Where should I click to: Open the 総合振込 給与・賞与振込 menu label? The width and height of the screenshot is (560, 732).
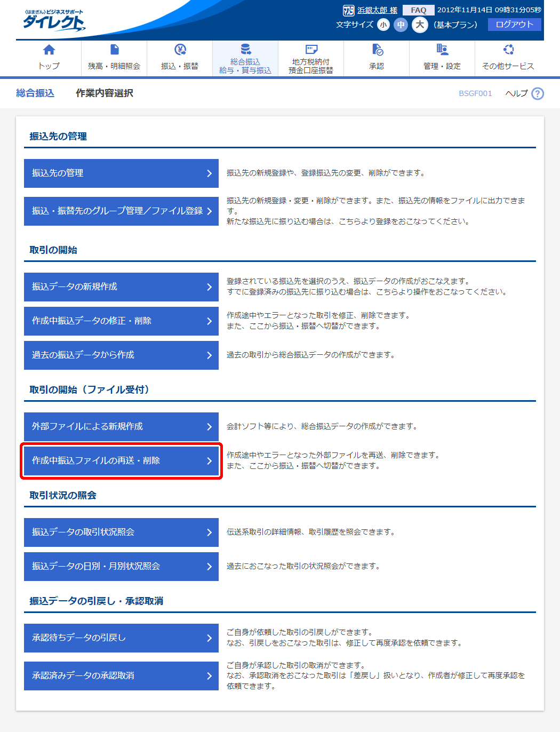(245, 66)
